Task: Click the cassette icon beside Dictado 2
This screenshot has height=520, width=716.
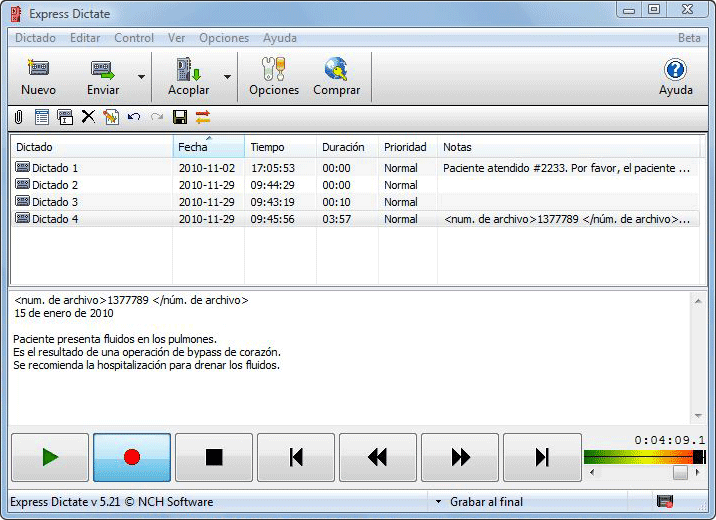Action: pos(22,184)
